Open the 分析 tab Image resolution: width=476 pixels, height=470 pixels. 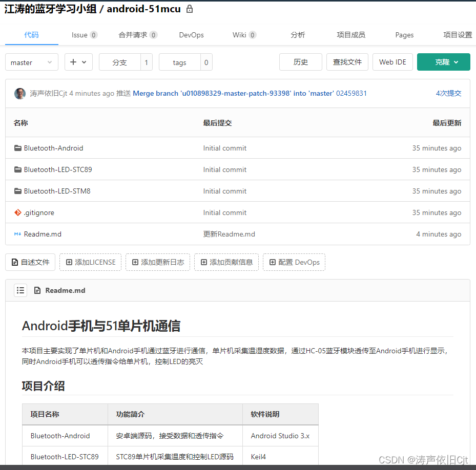tap(298, 35)
